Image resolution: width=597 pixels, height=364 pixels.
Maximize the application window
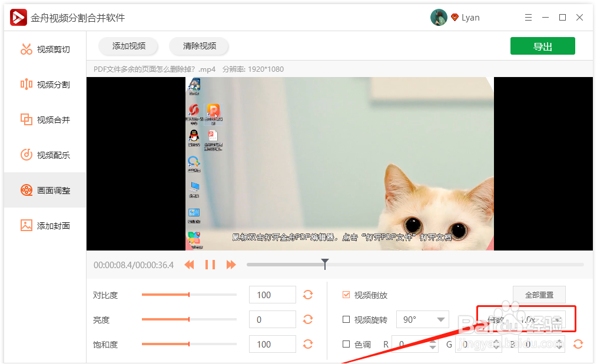coord(562,18)
